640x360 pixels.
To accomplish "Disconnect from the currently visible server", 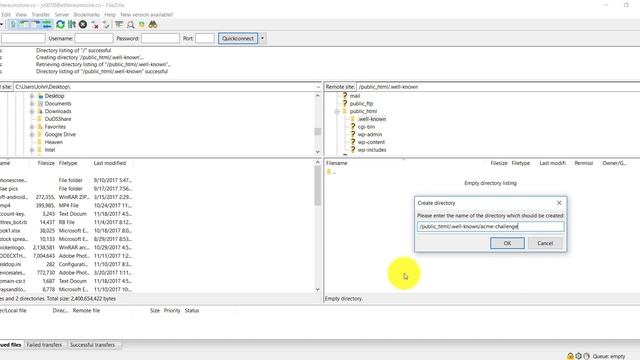I will [x=95, y=24].
